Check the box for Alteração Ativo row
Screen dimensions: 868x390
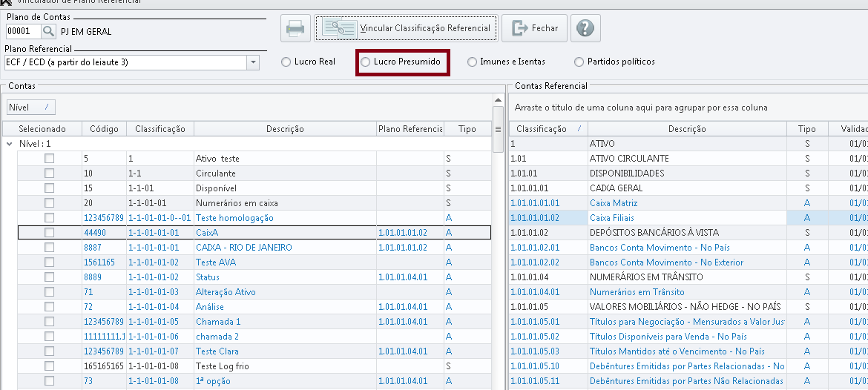[49, 292]
